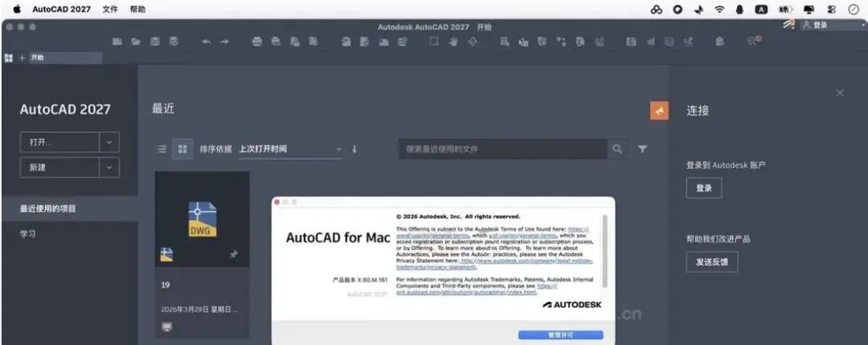868x345 pixels.
Task: Click the date 2026年3月29日 星期日
Action: click(x=199, y=310)
